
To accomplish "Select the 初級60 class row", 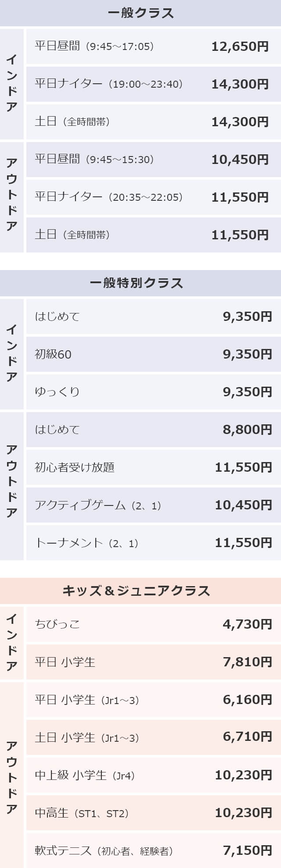I will click(x=154, y=354).
